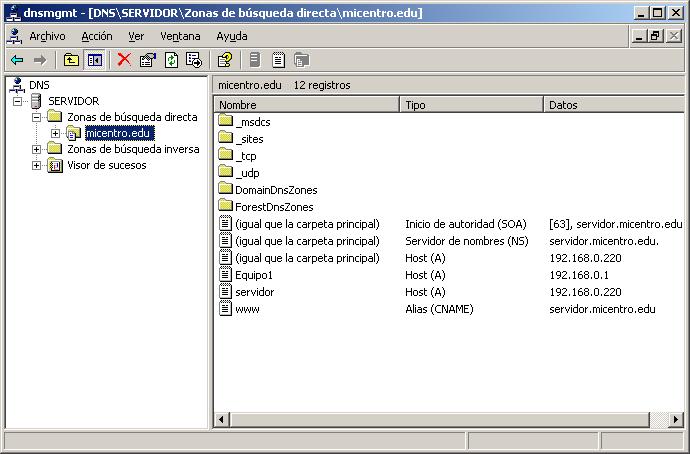Viewport: 690px width, 454px height.
Task: Select the www alias record
Action: (x=451, y=309)
